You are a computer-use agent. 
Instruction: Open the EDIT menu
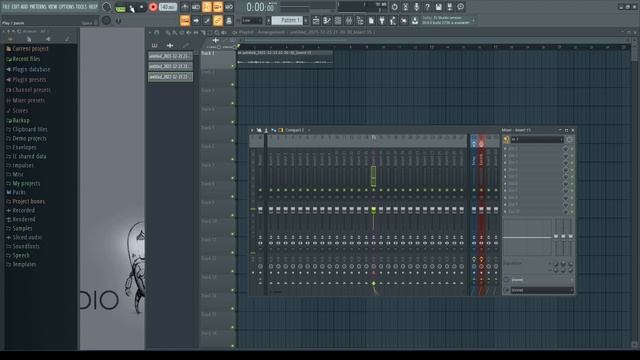[x=15, y=7]
